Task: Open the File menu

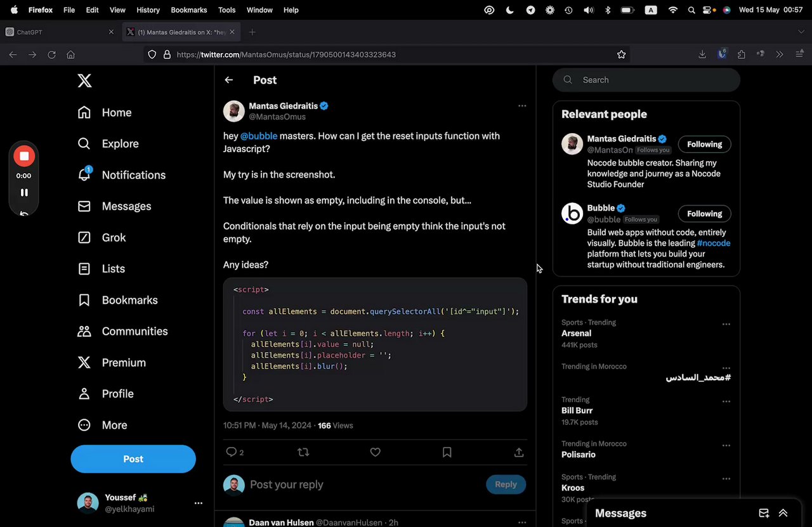Action: (69, 10)
